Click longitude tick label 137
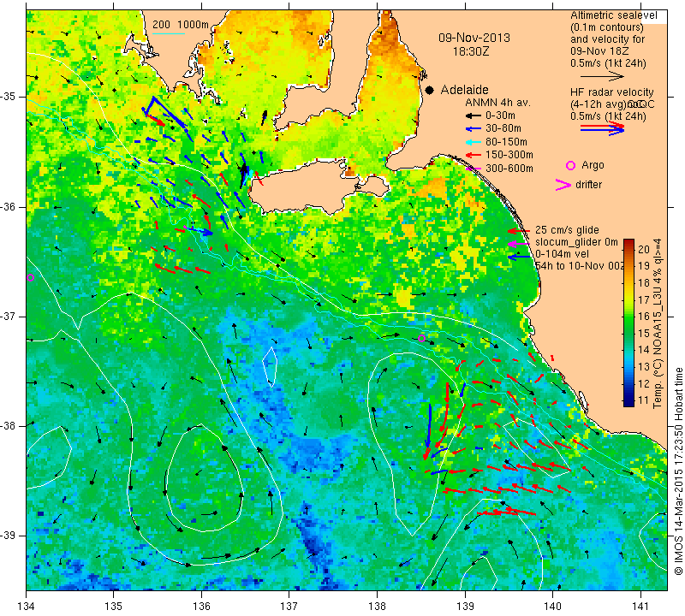 click(289, 607)
